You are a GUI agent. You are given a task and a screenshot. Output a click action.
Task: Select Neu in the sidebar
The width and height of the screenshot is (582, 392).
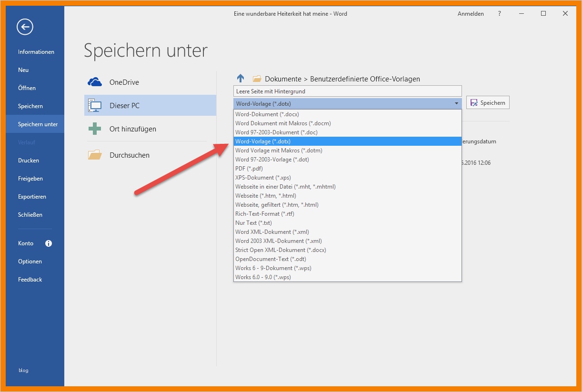point(23,70)
